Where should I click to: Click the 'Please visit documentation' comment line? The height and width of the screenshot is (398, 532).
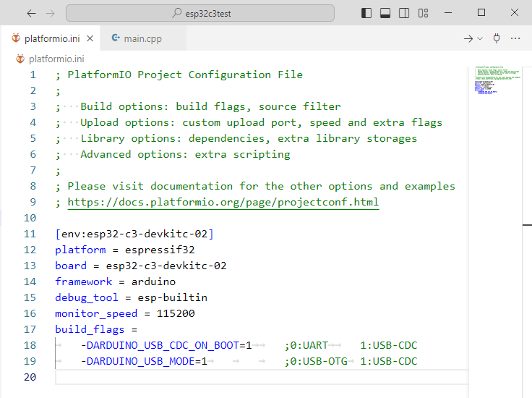point(255,186)
